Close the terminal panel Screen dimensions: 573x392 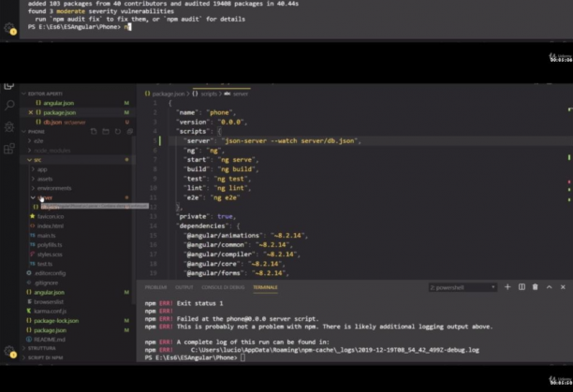coord(563,287)
